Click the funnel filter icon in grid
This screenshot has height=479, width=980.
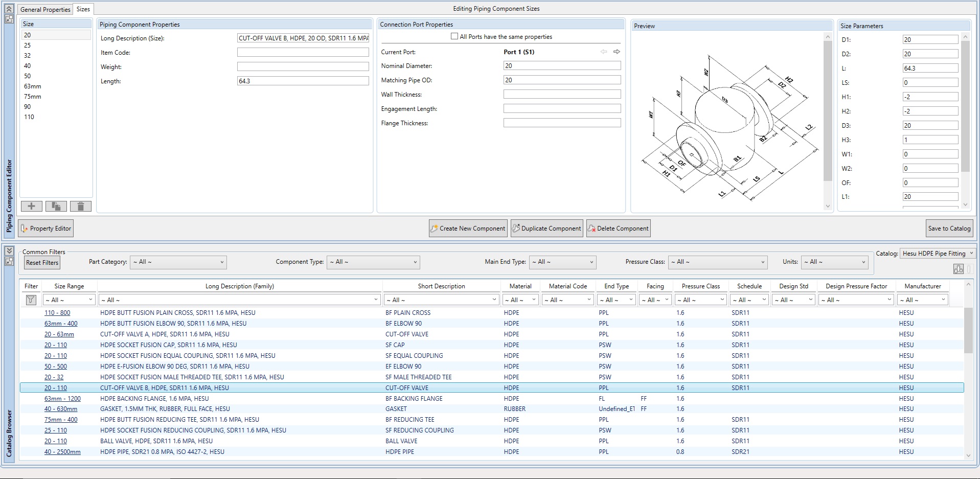(x=31, y=300)
